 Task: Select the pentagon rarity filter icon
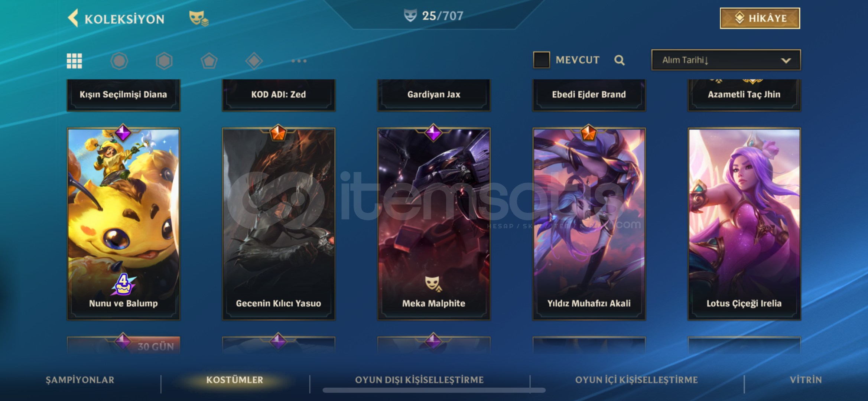[x=209, y=61]
